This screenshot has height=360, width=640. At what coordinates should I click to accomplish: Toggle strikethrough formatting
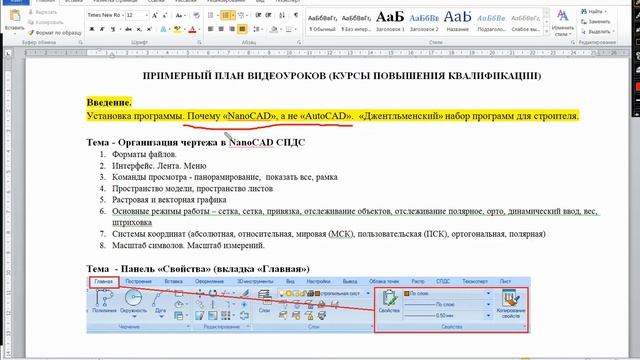(x=129, y=29)
